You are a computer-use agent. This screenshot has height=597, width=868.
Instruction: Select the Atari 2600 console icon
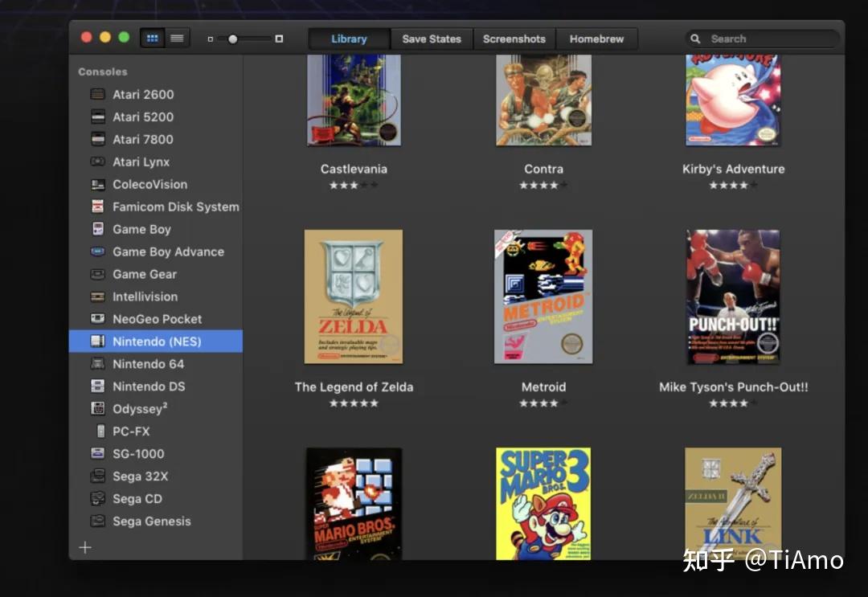coord(97,94)
